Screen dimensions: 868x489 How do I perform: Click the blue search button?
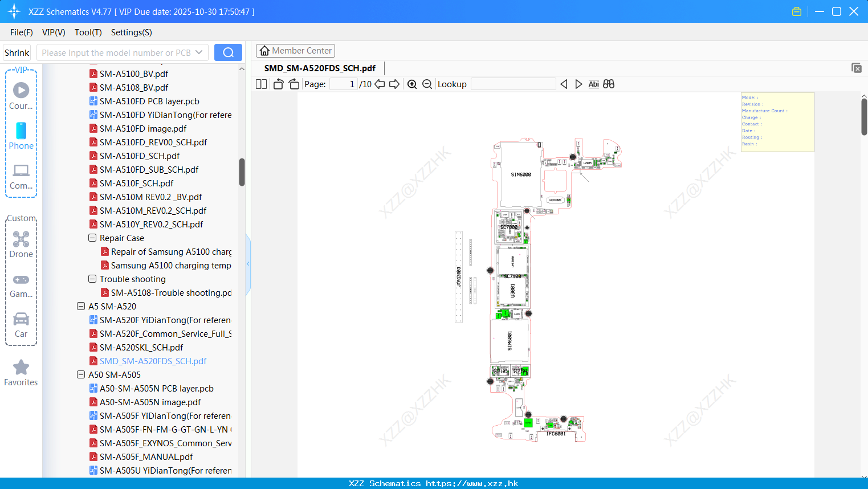(x=228, y=52)
